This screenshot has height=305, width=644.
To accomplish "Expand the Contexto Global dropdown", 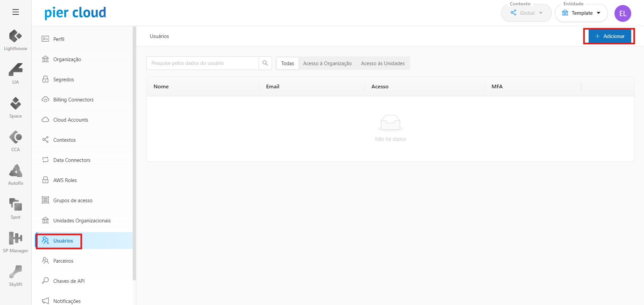I will pos(526,13).
